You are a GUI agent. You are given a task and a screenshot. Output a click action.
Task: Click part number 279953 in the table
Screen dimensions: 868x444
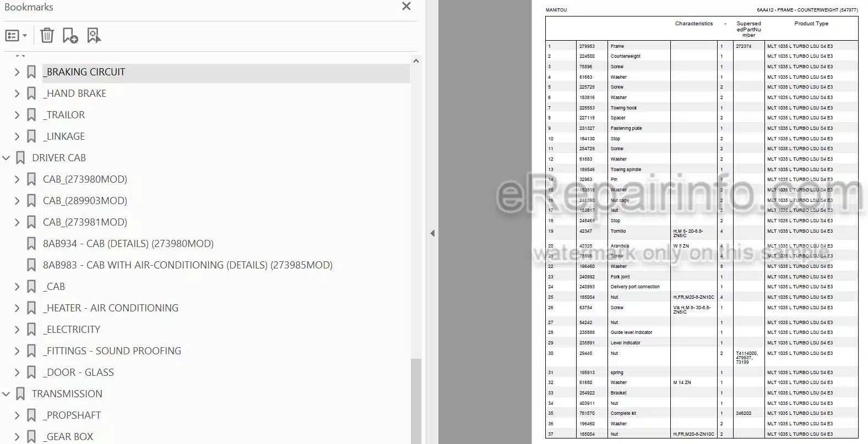pos(587,46)
